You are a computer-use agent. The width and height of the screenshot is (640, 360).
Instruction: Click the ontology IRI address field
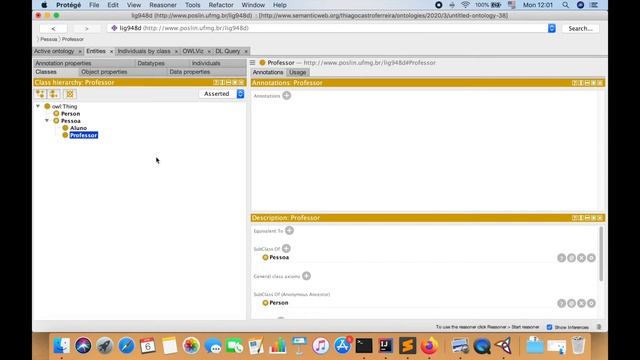328,28
